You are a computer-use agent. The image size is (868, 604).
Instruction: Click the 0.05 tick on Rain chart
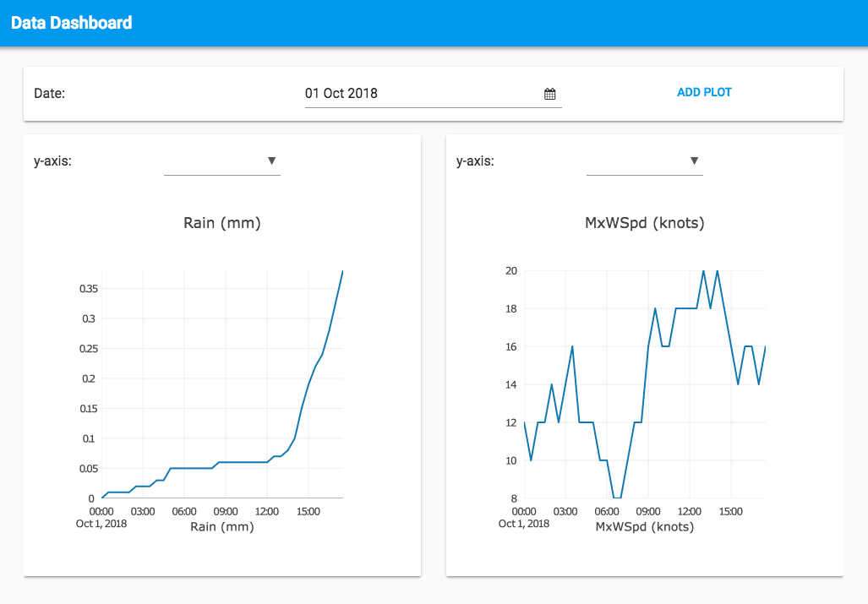coord(87,468)
